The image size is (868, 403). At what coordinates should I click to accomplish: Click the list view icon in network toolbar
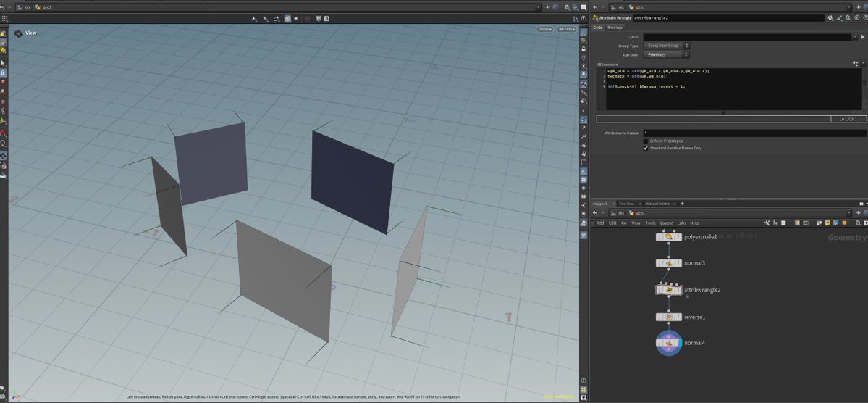point(783,223)
